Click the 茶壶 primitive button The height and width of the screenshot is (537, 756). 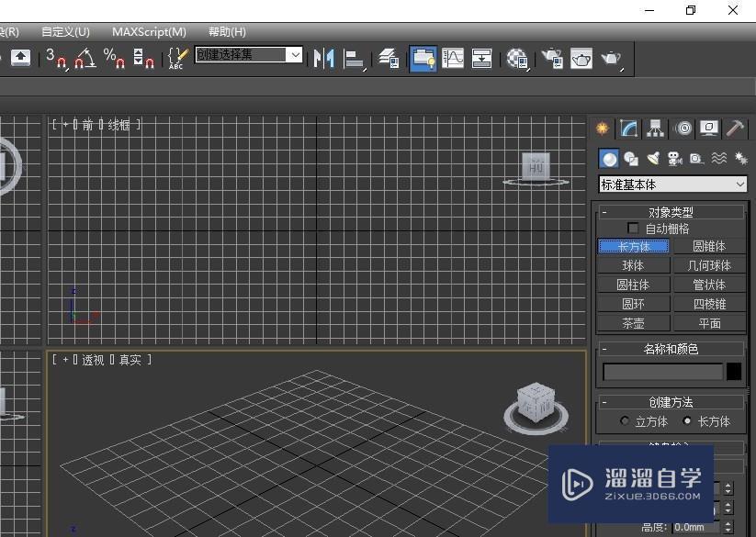click(x=633, y=322)
